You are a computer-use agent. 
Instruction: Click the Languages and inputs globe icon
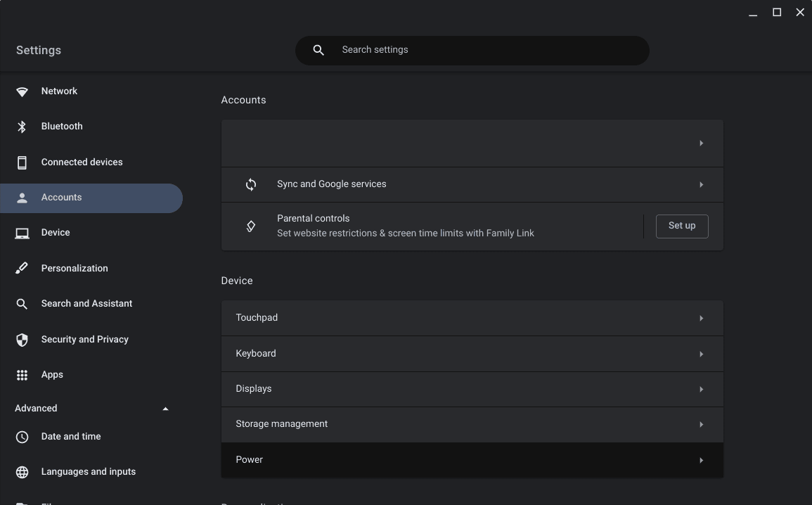pyautogui.click(x=22, y=473)
